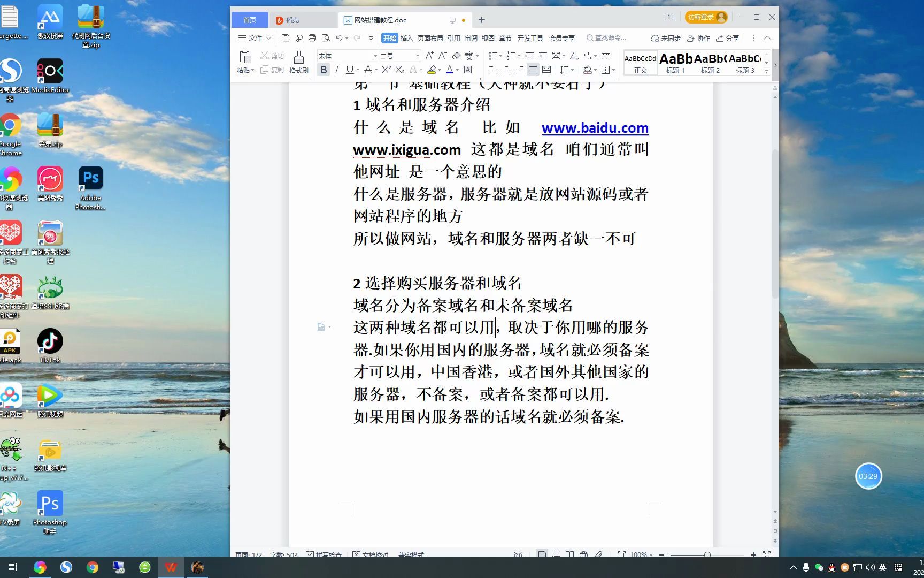Screen dimensions: 924x578
Task: Collapse the ribbon with the chevron
Action: click(767, 38)
